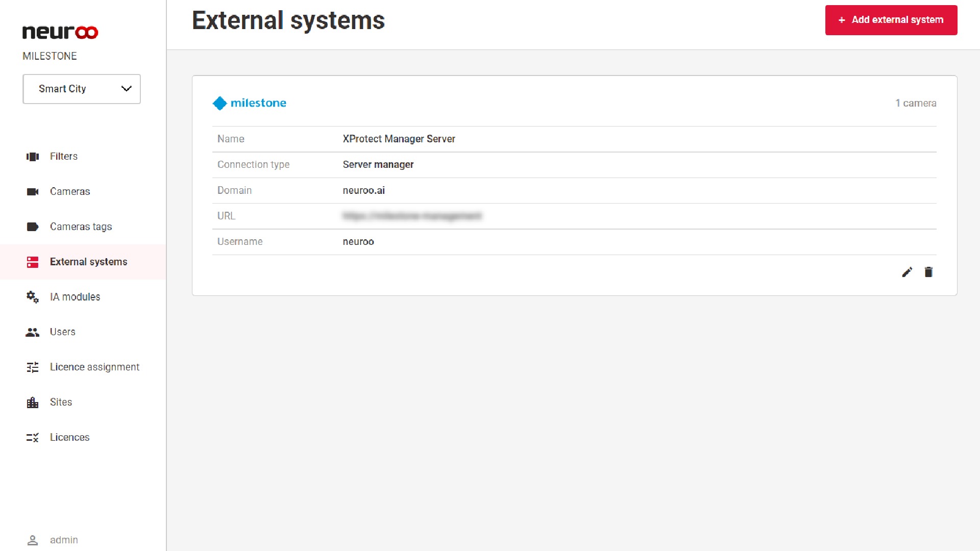Screen dimensions: 980x551
Task: Click the Users people icon
Action: [33, 332]
